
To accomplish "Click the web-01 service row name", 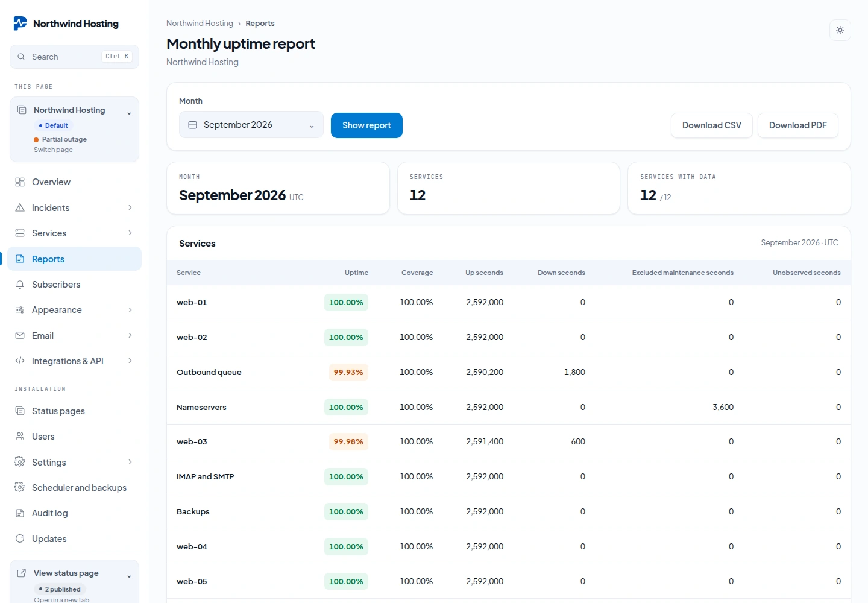I will click(192, 302).
